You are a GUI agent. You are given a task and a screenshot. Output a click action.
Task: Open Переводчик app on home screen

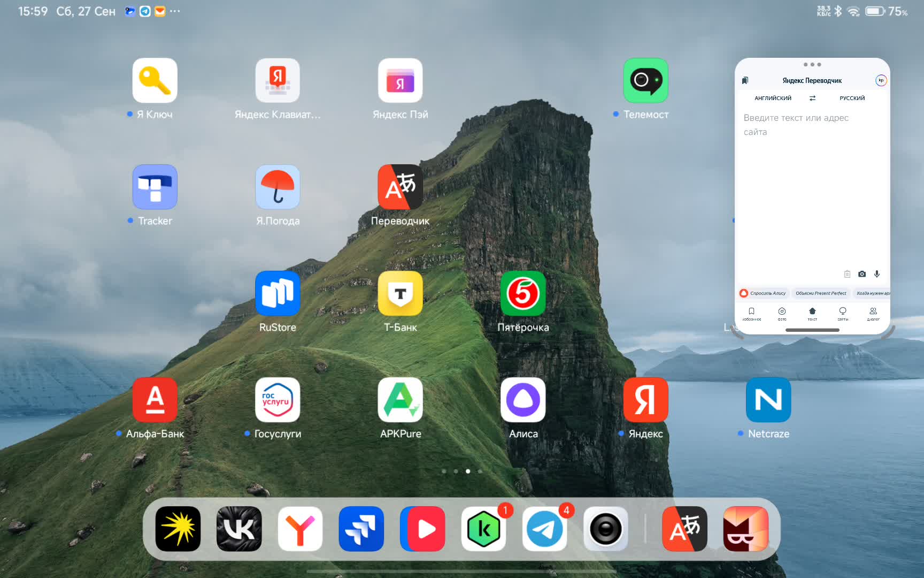(x=401, y=187)
